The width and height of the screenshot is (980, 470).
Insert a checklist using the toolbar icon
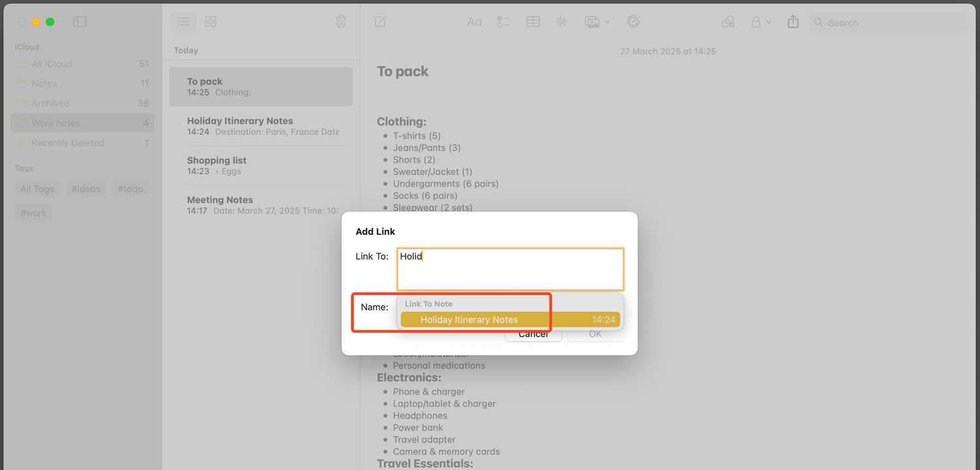point(503,22)
